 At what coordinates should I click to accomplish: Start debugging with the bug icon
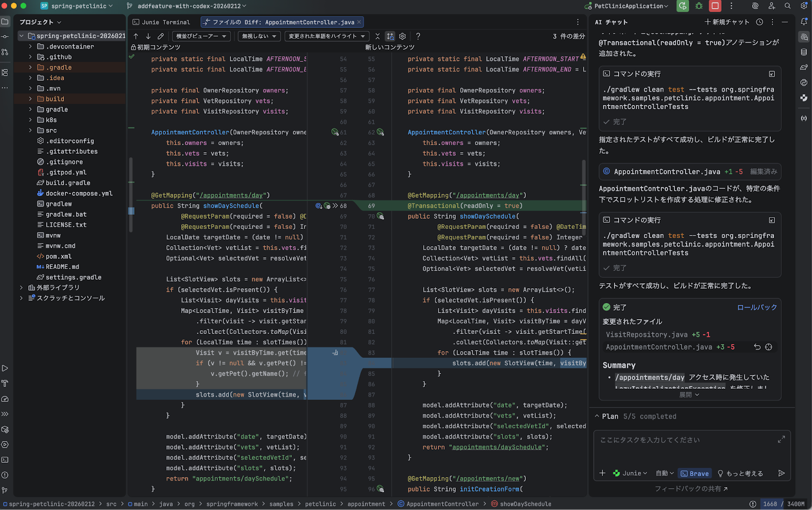pos(699,6)
